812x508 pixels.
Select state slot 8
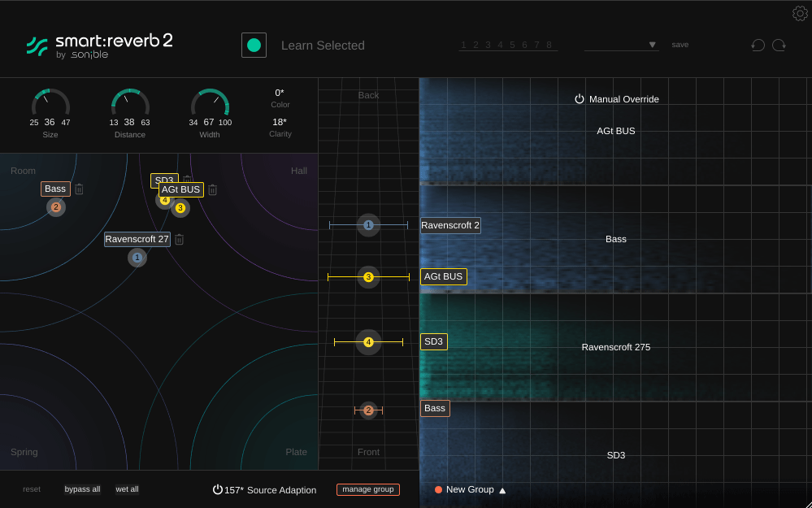(549, 45)
